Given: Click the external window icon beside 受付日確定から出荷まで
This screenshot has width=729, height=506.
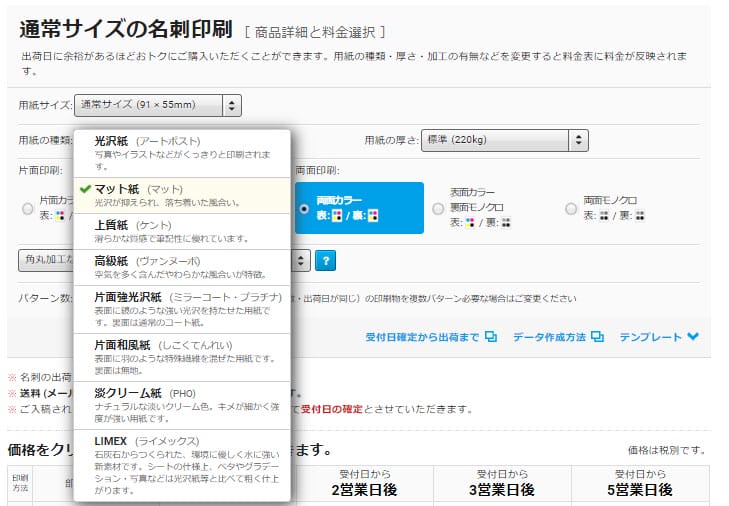Looking at the screenshot, I should pyautogui.click(x=491, y=337).
